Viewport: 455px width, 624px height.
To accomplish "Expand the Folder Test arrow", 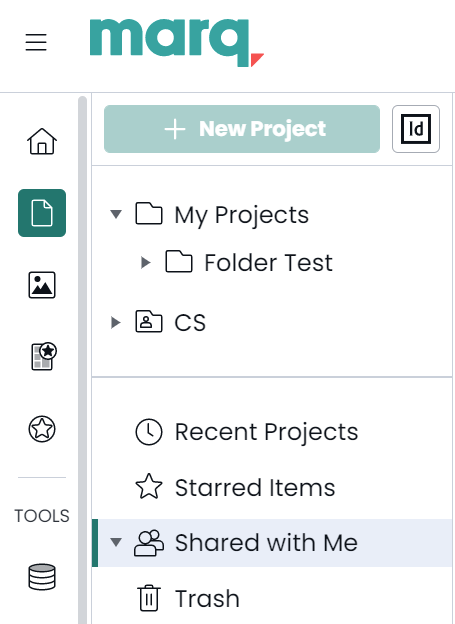I will (146, 262).
